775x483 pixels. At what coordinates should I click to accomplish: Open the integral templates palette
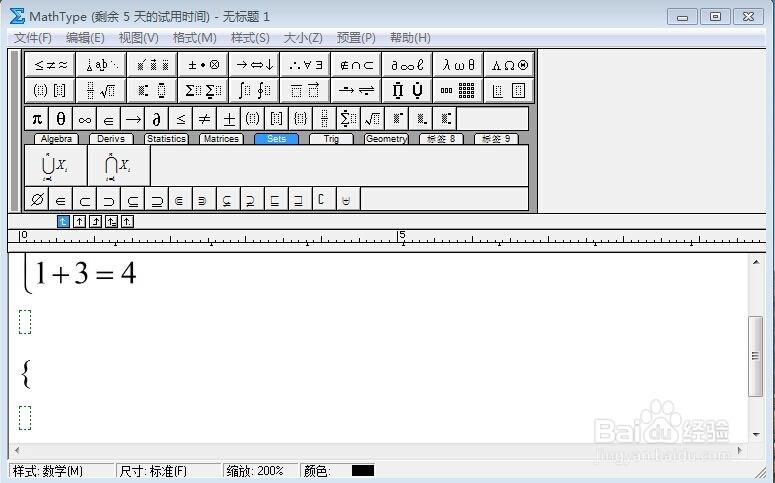pos(254,90)
